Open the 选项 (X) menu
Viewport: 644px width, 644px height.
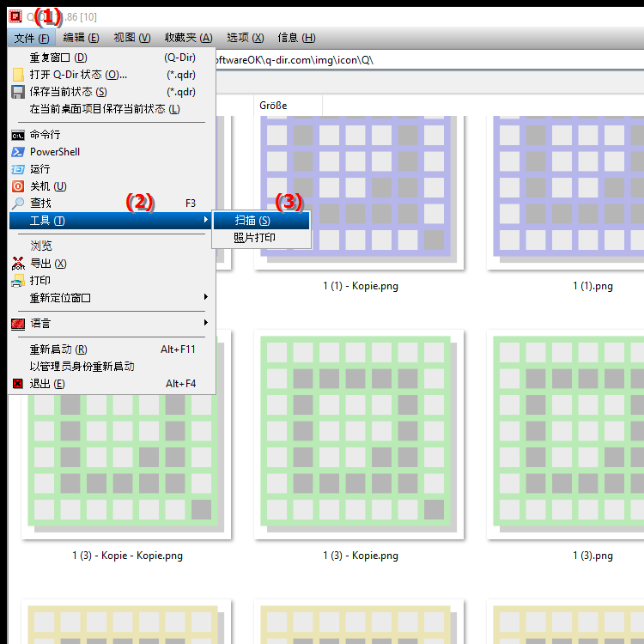[246, 38]
